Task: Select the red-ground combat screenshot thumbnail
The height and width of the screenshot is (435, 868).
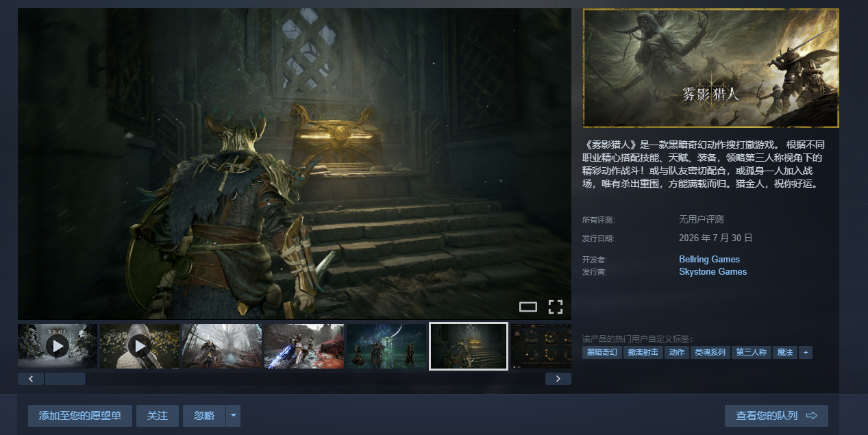Action: click(304, 347)
